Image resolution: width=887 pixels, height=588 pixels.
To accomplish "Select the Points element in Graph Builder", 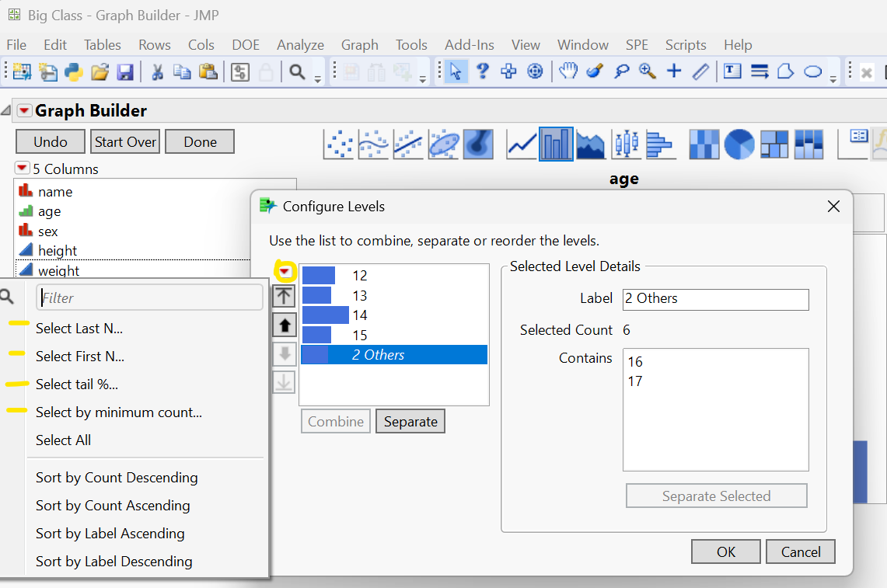I will coord(338,144).
